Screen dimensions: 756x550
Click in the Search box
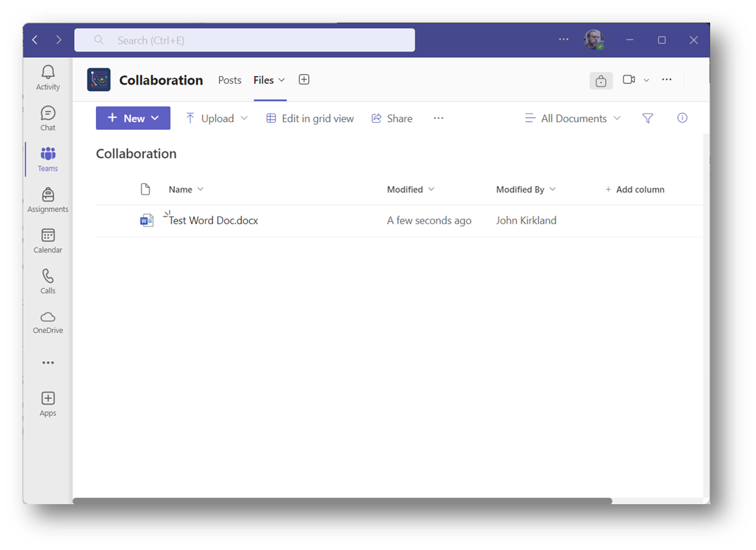244,40
